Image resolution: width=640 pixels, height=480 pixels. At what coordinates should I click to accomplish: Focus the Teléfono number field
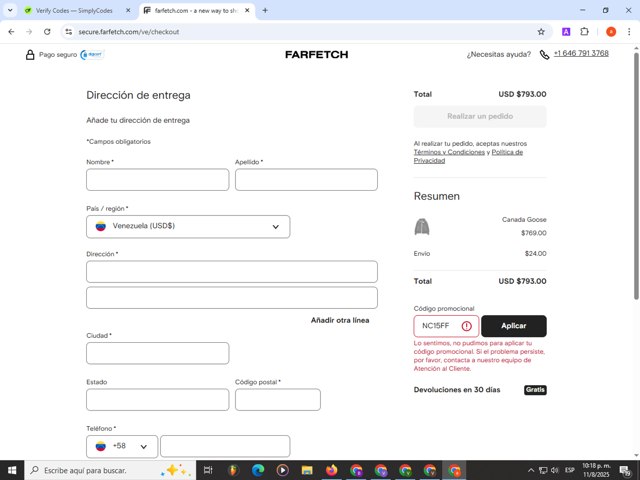pos(225,446)
